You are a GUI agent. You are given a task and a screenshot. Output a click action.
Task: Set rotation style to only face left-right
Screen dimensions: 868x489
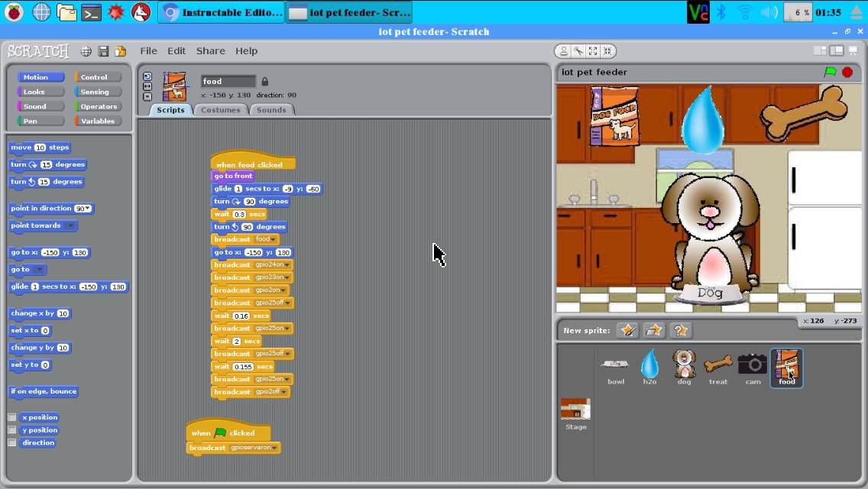147,86
